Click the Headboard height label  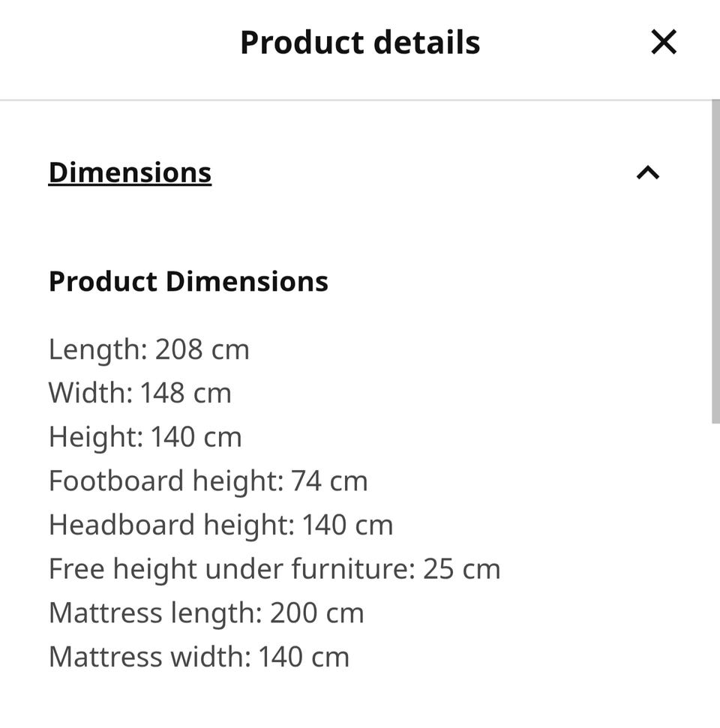coord(171,525)
